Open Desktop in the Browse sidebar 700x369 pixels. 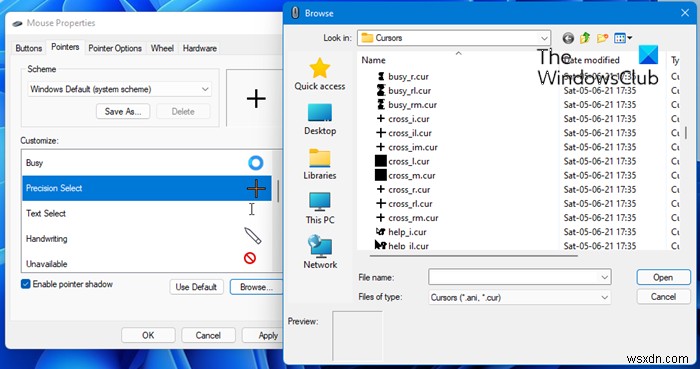click(x=320, y=119)
